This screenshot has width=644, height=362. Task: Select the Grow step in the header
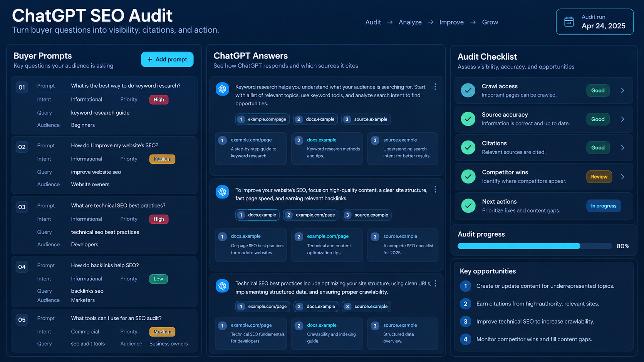(490, 22)
